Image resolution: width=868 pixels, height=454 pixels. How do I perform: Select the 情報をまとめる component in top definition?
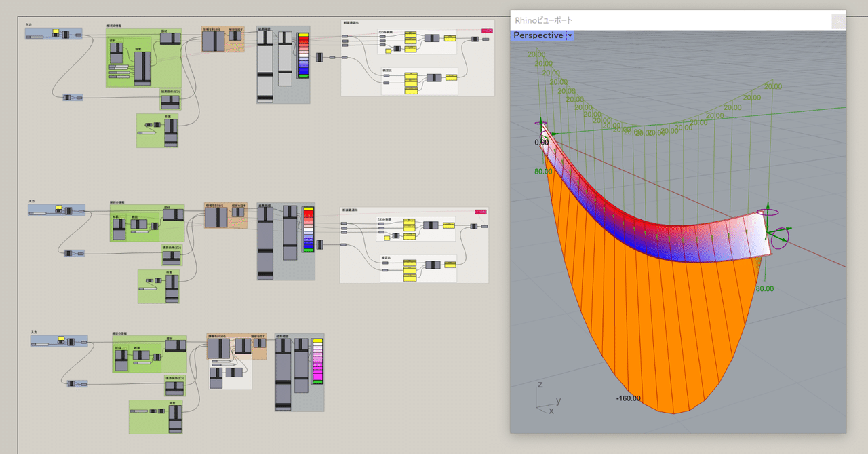pos(214,41)
